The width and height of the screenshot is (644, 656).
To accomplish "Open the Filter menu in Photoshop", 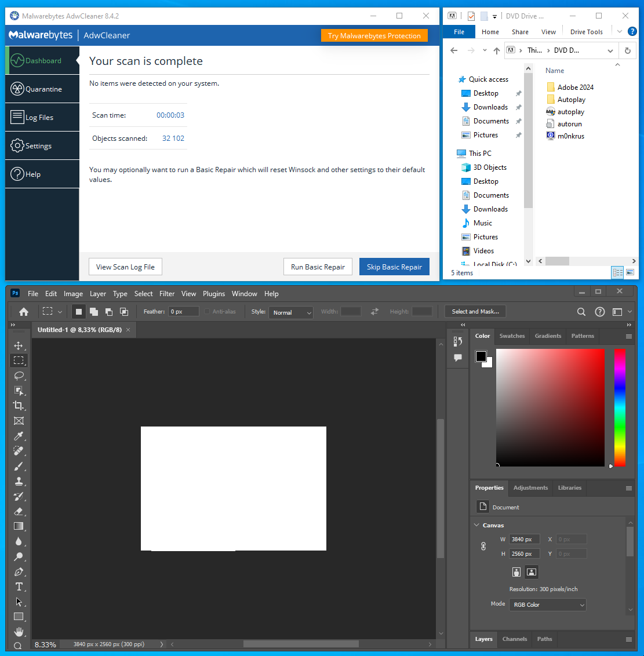I will pos(167,294).
